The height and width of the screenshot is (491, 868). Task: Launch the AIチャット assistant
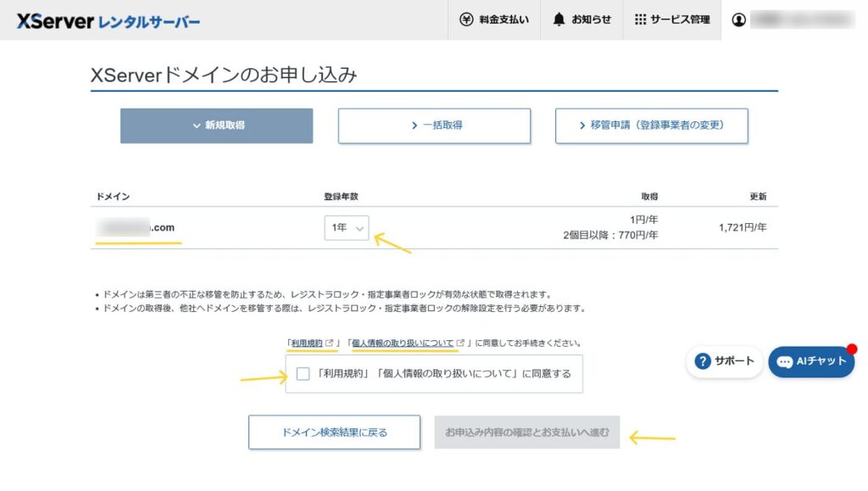tap(811, 362)
